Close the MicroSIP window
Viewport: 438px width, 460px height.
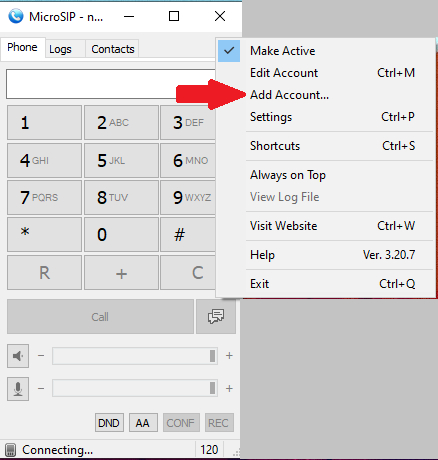pos(220,16)
